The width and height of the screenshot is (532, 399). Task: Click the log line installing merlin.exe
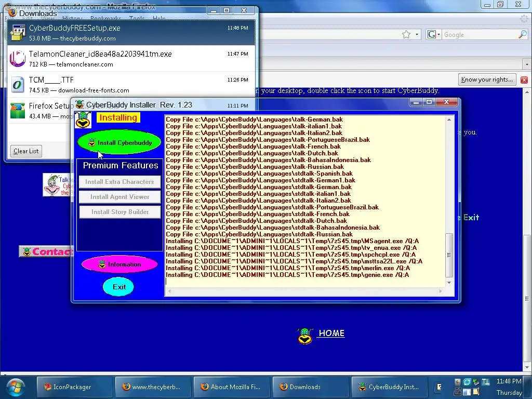[x=288, y=268]
